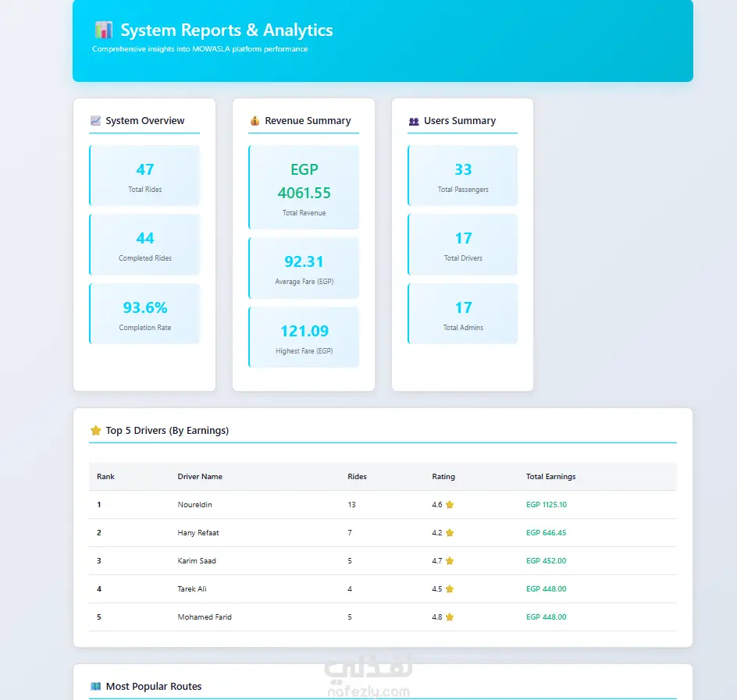The height and width of the screenshot is (700, 737).
Task: Open the Total Passengers card
Action: click(x=462, y=176)
